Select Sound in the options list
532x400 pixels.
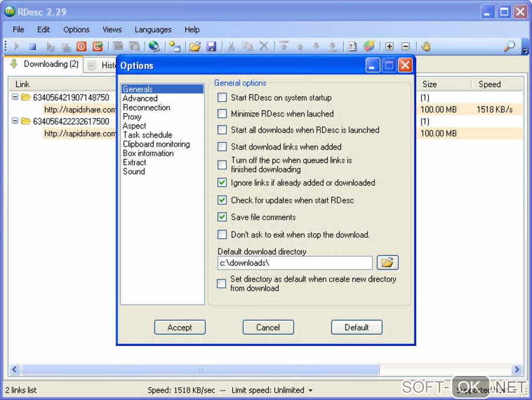134,171
